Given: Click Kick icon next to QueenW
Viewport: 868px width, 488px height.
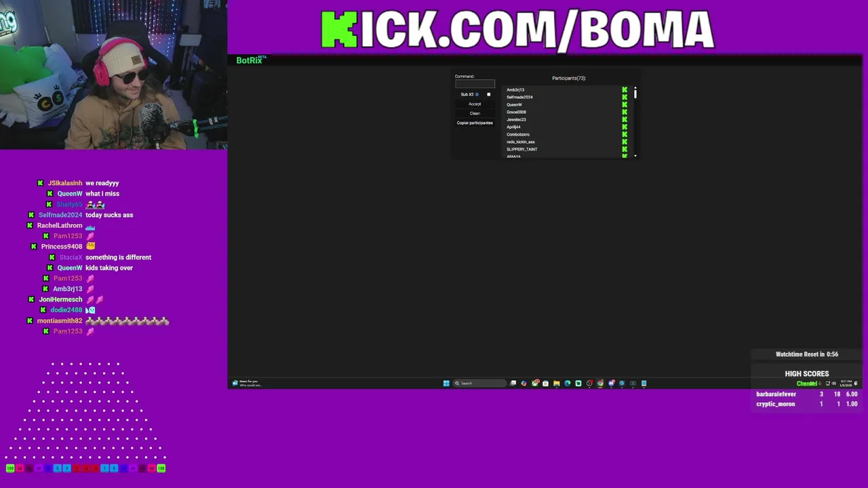Looking at the screenshot, I should click(625, 104).
